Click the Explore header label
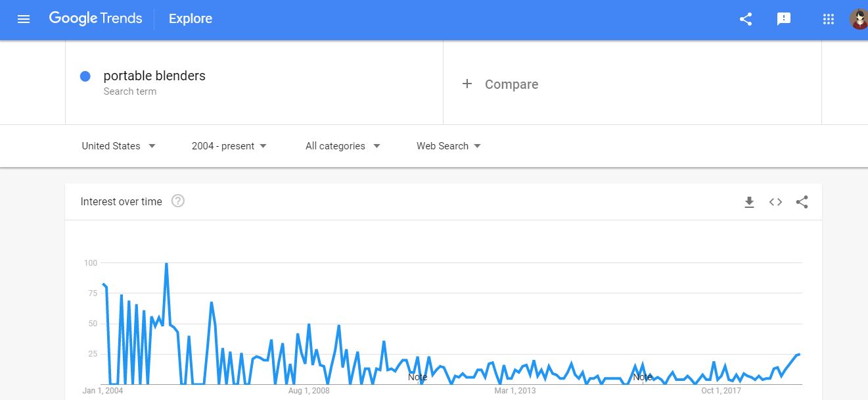The width and height of the screenshot is (868, 400). pos(191,19)
